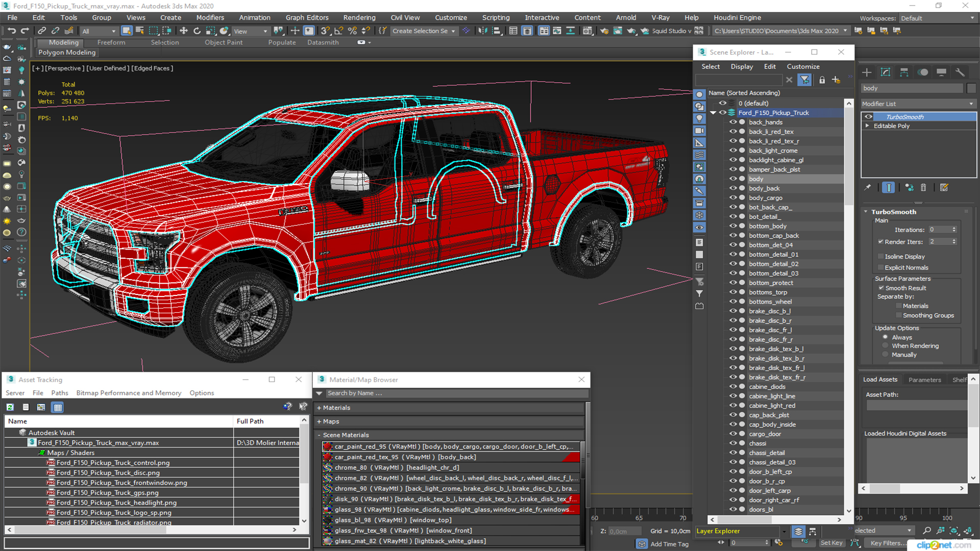Lock cell editing in Scene Explorer
Image resolution: width=980 pixels, height=551 pixels.
[822, 80]
